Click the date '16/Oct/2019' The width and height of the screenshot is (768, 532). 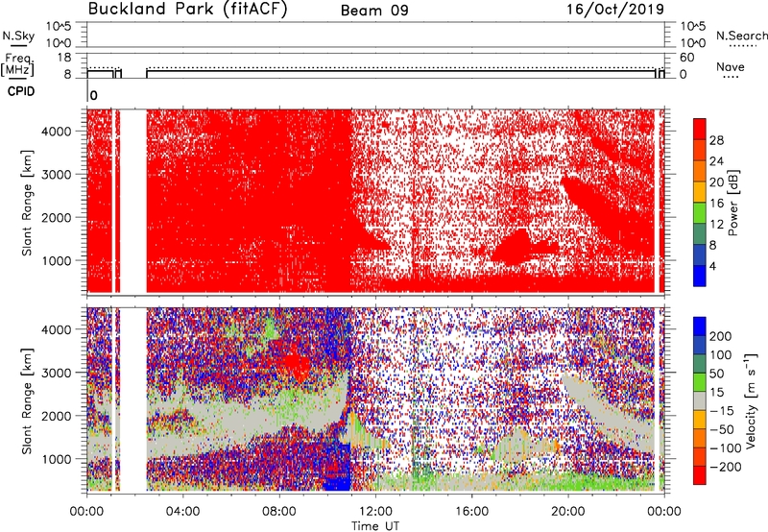[x=615, y=10]
